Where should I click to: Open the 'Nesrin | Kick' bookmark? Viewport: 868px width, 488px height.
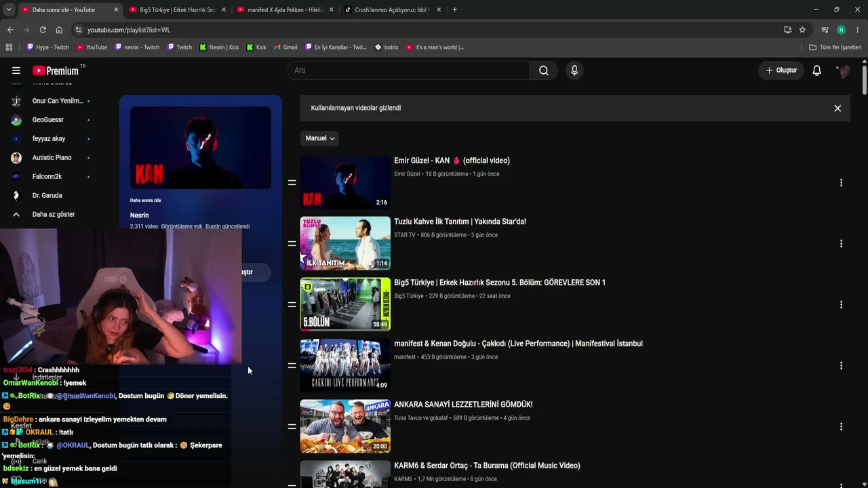218,47
